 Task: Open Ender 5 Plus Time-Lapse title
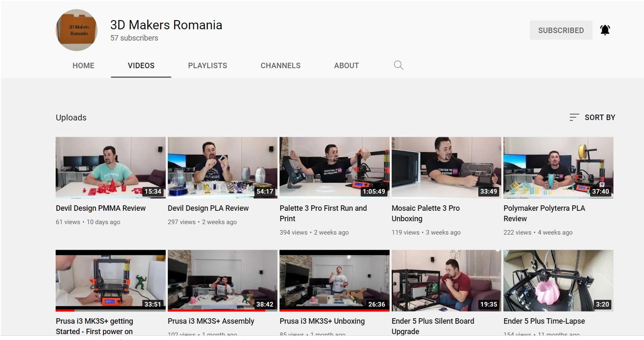click(544, 321)
